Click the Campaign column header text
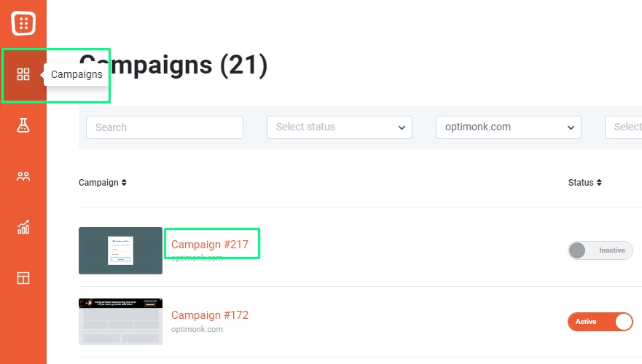Image resolution: width=642 pixels, height=364 pixels. tap(98, 183)
